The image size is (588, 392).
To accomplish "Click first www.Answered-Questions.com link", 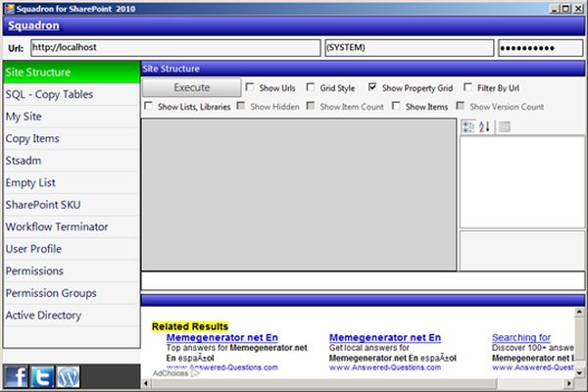I will click(x=222, y=367).
